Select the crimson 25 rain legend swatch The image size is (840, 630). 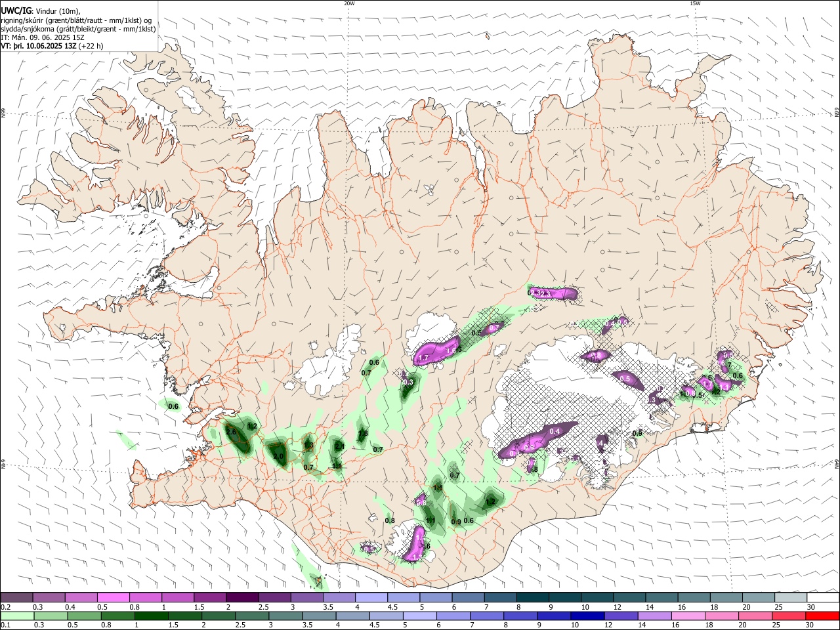[789, 616]
